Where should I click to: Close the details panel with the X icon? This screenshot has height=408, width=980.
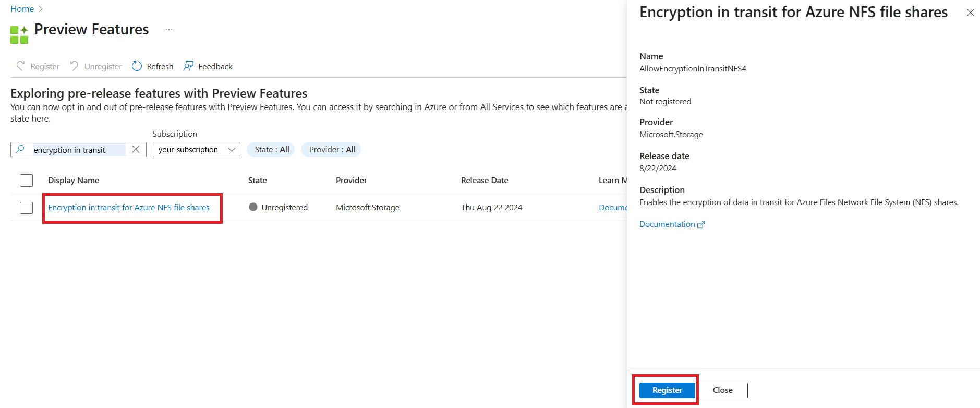970,13
